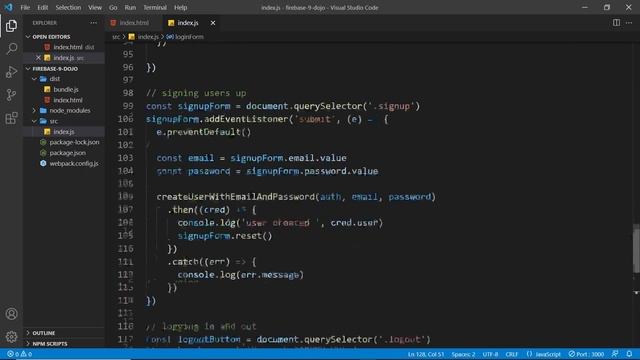The image size is (640, 360).
Task: Open package.json file
Action: 67,153
